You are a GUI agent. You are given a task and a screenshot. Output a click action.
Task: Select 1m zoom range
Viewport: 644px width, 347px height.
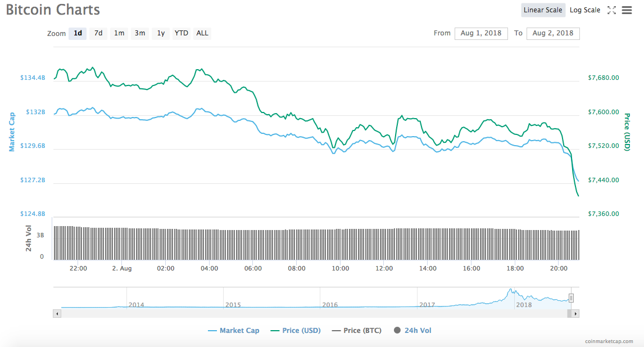click(x=119, y=33)
